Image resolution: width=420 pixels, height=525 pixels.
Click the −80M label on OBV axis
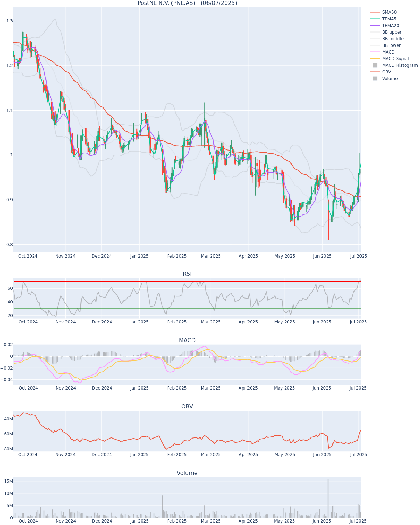click(x=7, y=449)
